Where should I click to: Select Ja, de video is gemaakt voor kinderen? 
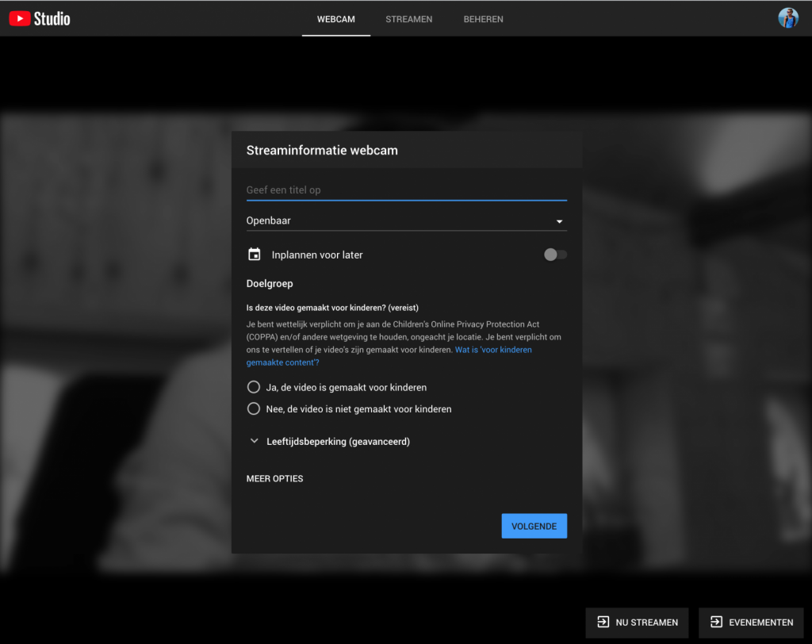[x=336, y=387]
